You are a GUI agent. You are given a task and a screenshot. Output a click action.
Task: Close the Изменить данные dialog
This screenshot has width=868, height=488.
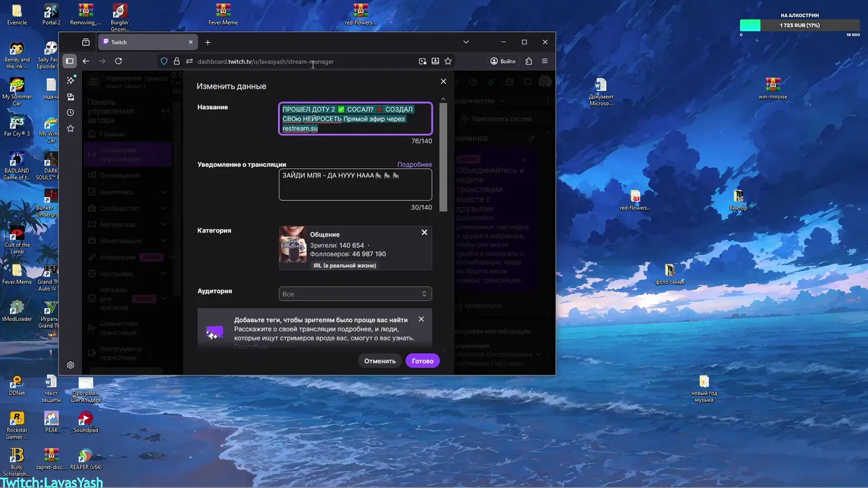(x=443, y=81)
